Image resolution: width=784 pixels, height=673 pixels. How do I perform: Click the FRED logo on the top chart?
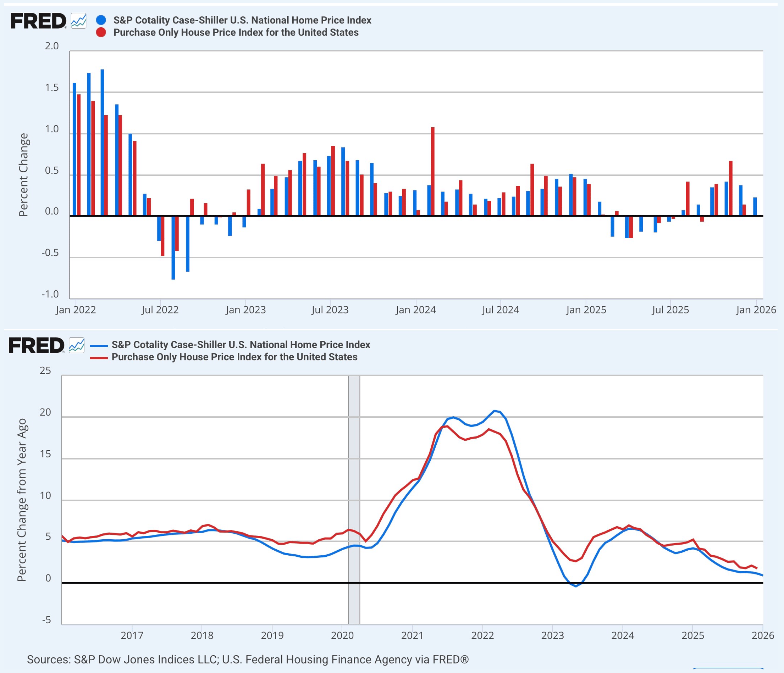click(x=40, y=21)
